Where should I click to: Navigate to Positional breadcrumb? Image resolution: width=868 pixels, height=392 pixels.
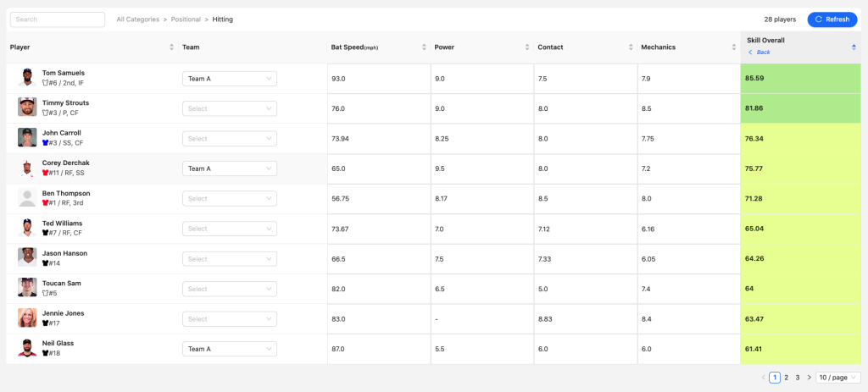(x=186, y=19)
